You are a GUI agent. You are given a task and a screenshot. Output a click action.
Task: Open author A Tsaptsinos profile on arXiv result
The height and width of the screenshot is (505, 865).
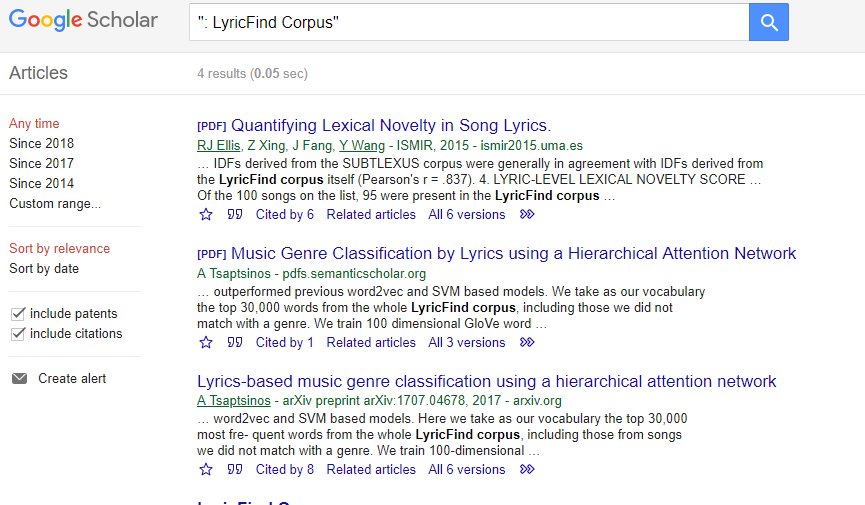(234, 401)
